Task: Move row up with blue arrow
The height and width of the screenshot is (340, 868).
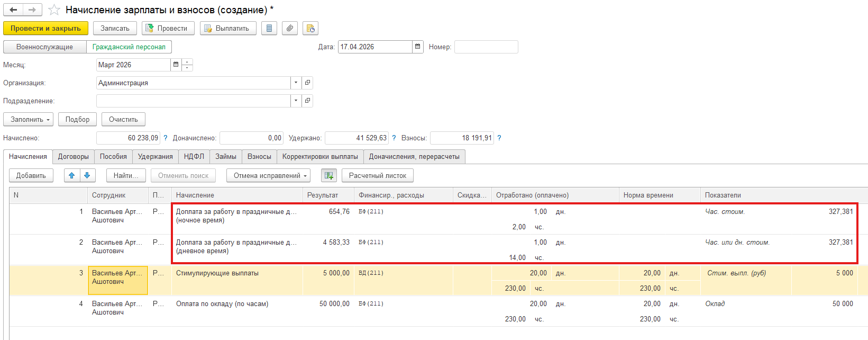Action: pyautogui.click(x=72, y=175)
